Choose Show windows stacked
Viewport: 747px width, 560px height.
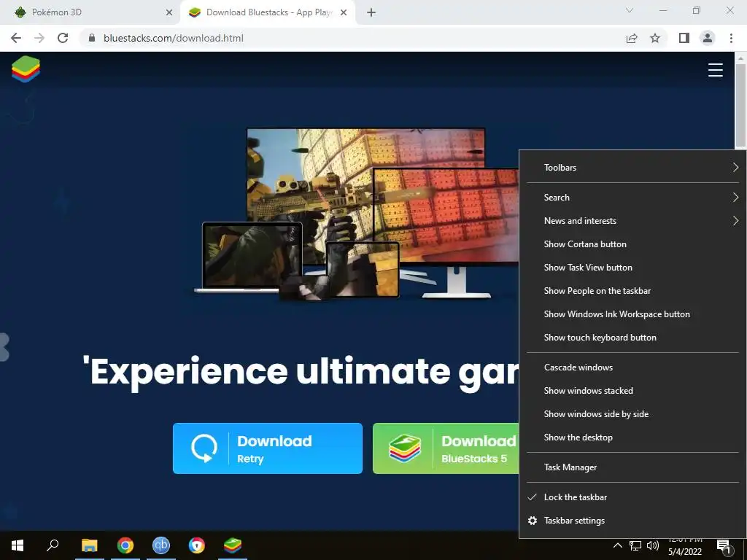coord(632,391)
